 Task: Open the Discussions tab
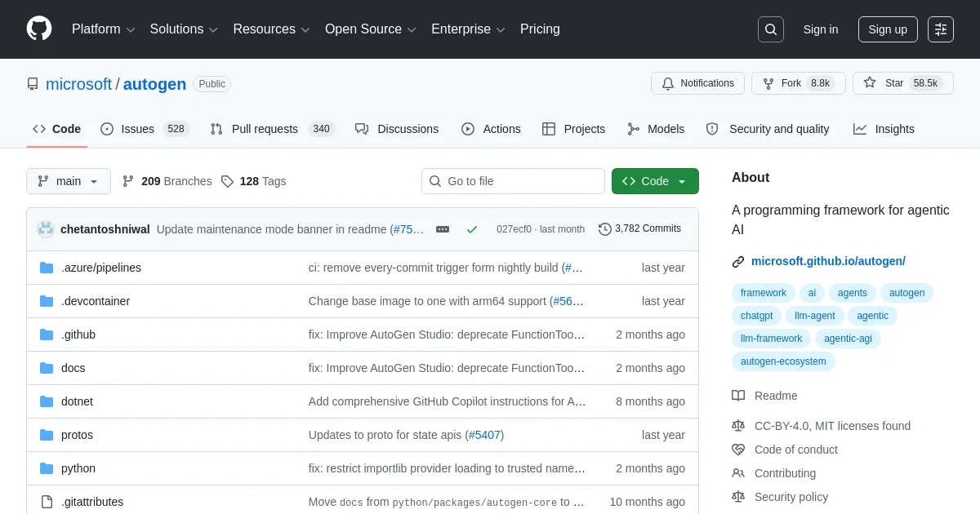[397, 129]
